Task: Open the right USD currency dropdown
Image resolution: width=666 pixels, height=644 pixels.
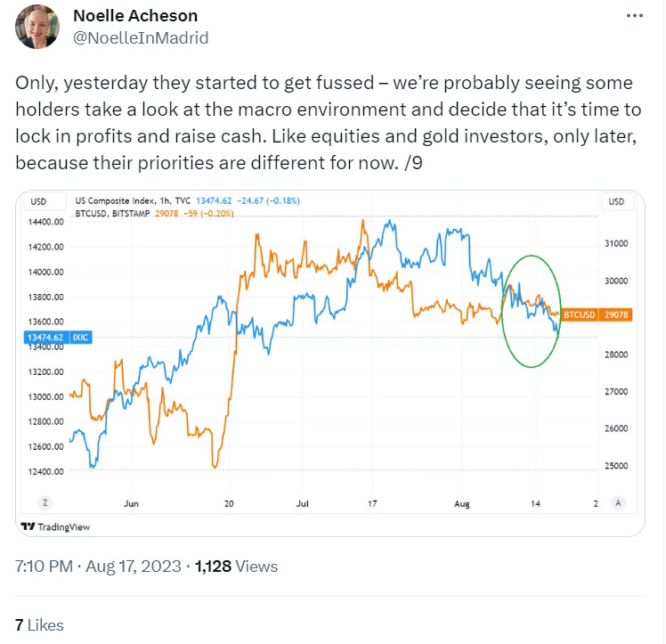Action: coord(616,201)
